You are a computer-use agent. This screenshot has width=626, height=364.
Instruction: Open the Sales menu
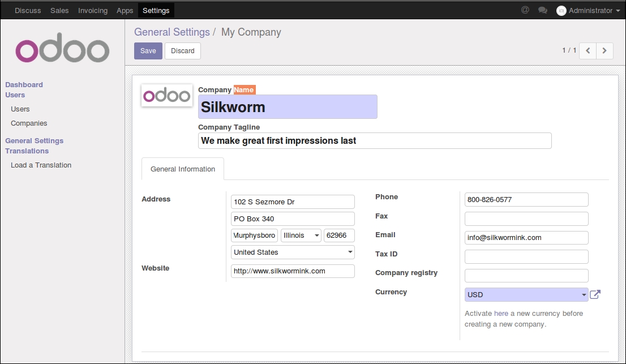(59, 10)
